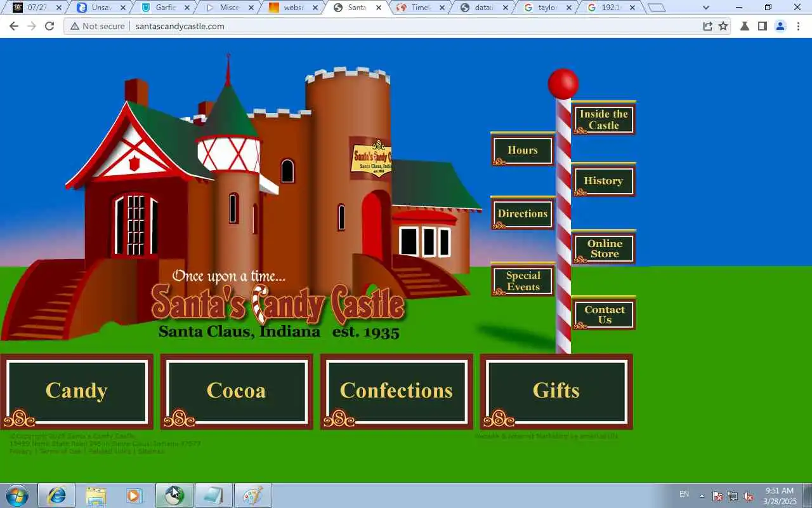Visit the Online Store sign

pos(603,248)
